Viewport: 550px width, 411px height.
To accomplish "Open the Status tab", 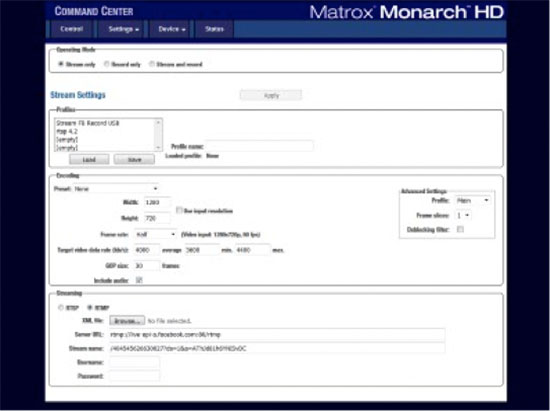I will [x=214, y=29].
